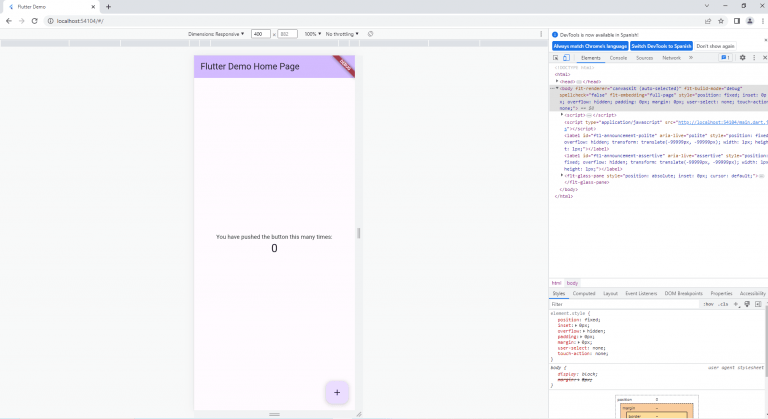Viewport: 768px width, 419px height.
Task: Open DevTools settings gear
Action: point(743,58)
